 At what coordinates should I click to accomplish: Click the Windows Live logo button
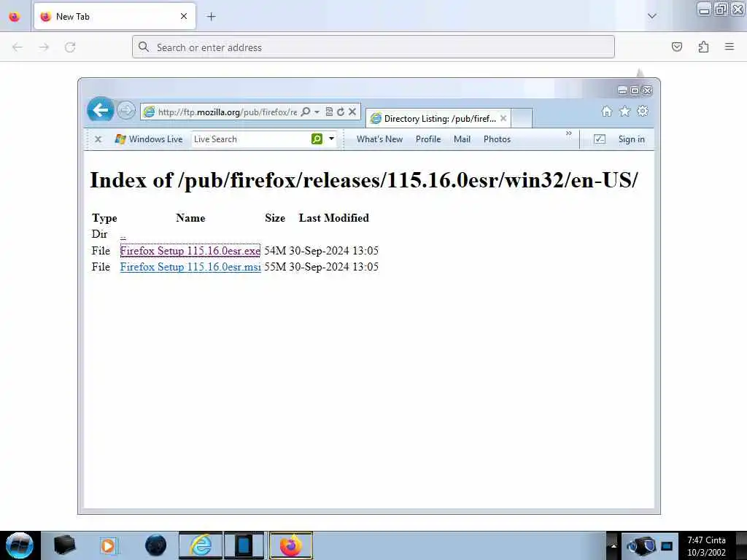(149, 139)
